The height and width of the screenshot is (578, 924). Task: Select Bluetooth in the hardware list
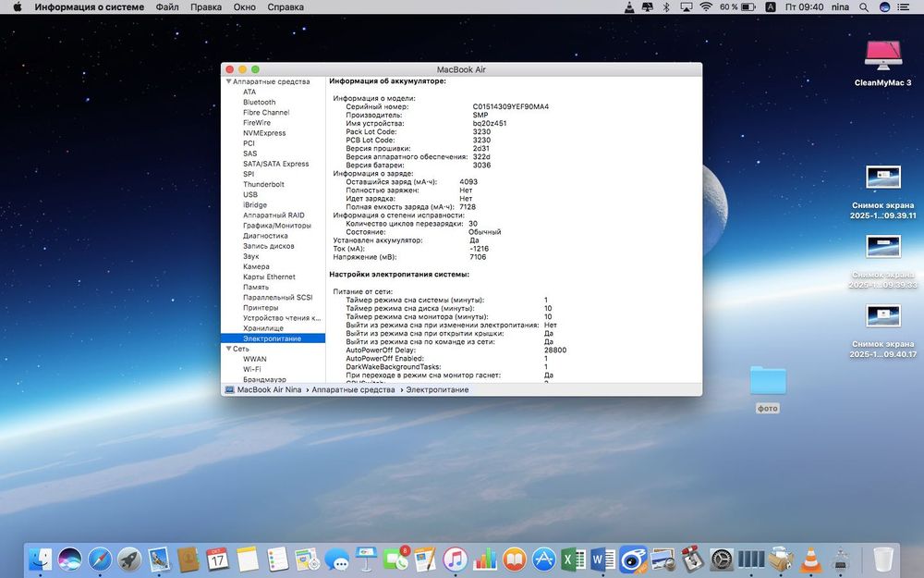[259, 103]
